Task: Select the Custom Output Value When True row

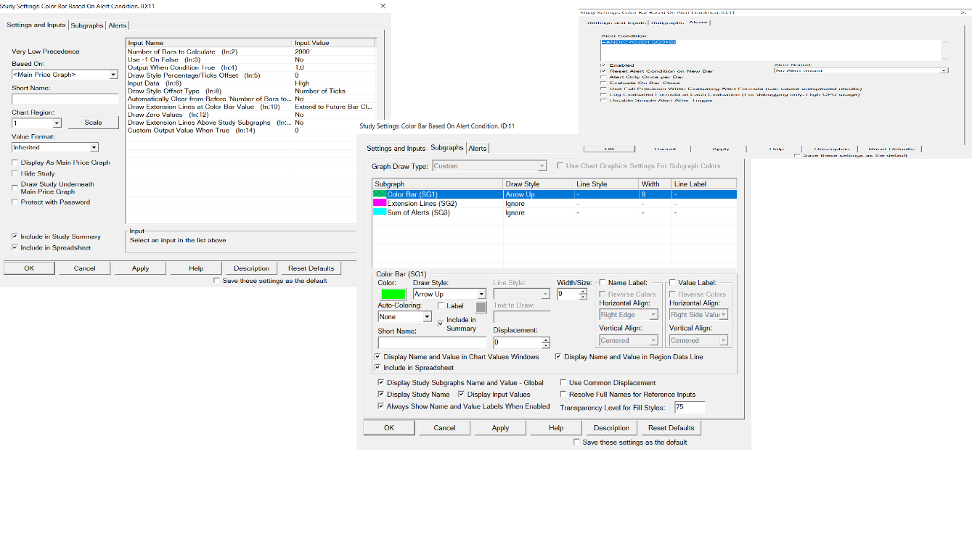Action: (251, 131)
